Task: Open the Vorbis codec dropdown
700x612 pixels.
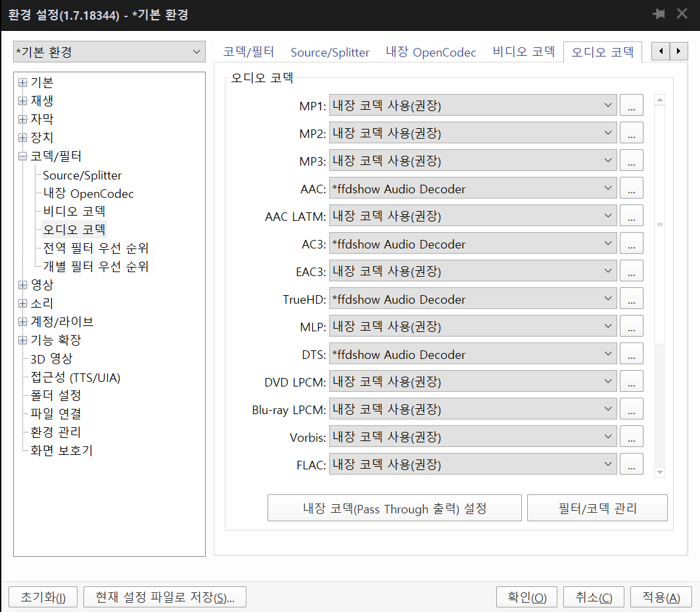Action: (473, 436)
